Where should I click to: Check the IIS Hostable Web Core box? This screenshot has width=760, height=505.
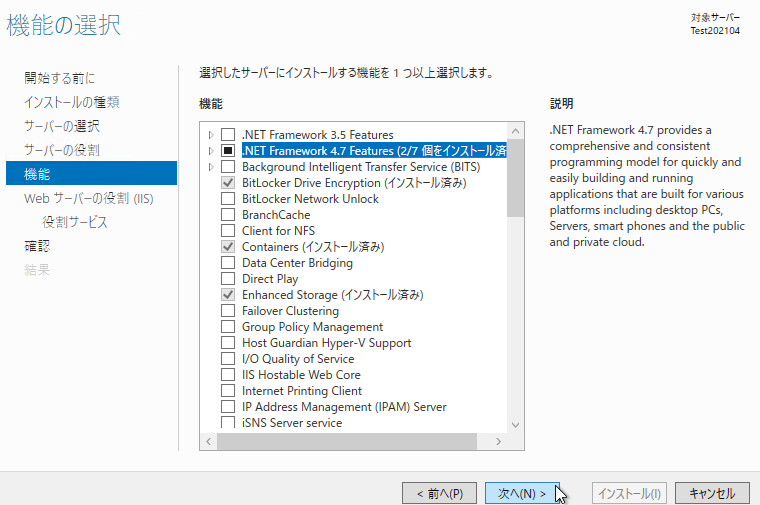point(228,374)
